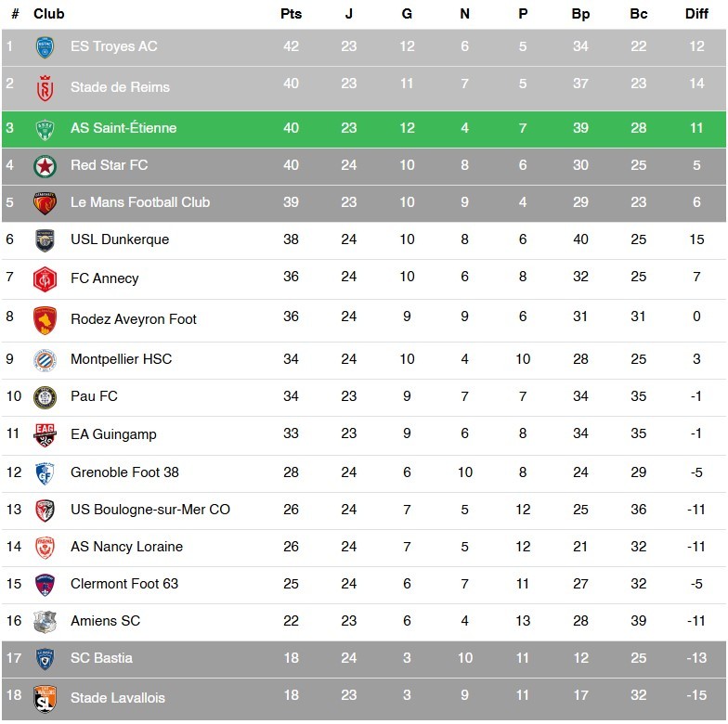728x724 pixels.
Task: Click the EA Guingamp logo
Action: pos(45,435)
